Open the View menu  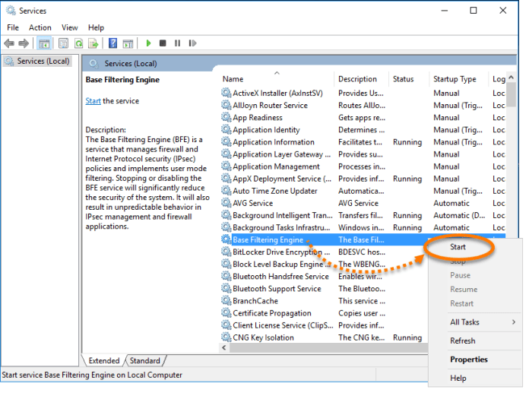point(70,27)
